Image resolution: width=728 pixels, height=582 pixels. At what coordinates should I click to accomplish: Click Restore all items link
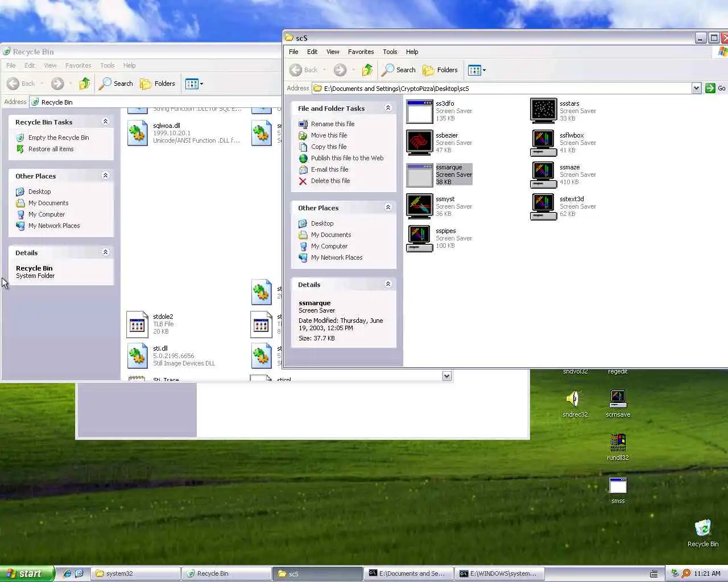[x=51, y=149]
